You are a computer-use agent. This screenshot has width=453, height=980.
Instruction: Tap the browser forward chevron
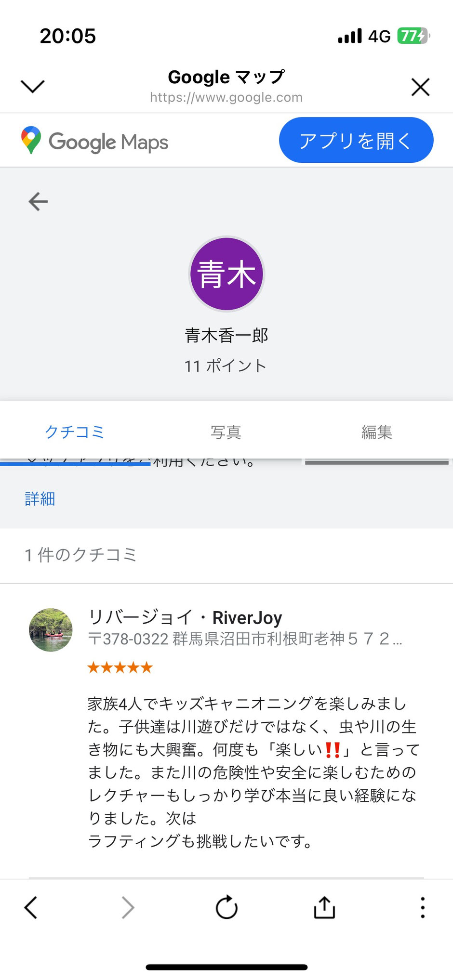(x=128, y=908)
